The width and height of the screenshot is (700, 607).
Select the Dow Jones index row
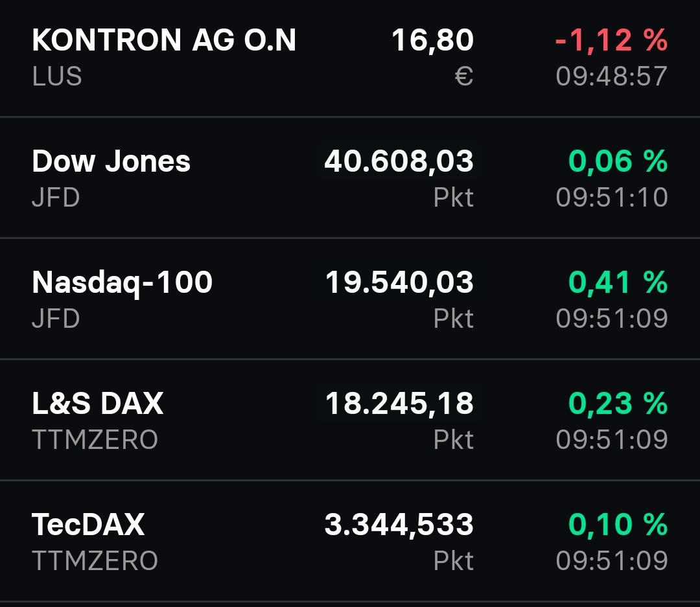pyautogui.click(x=111, y=161)
